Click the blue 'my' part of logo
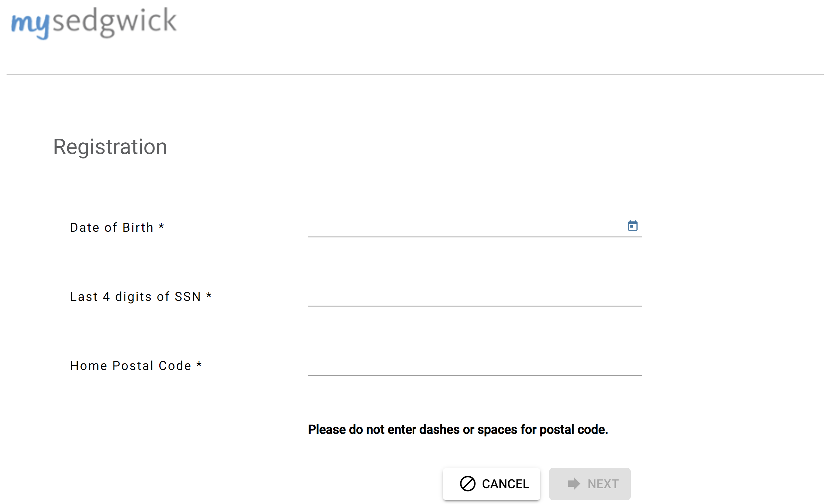The height and width of the screenshot is (504, 830). point(30,26)
